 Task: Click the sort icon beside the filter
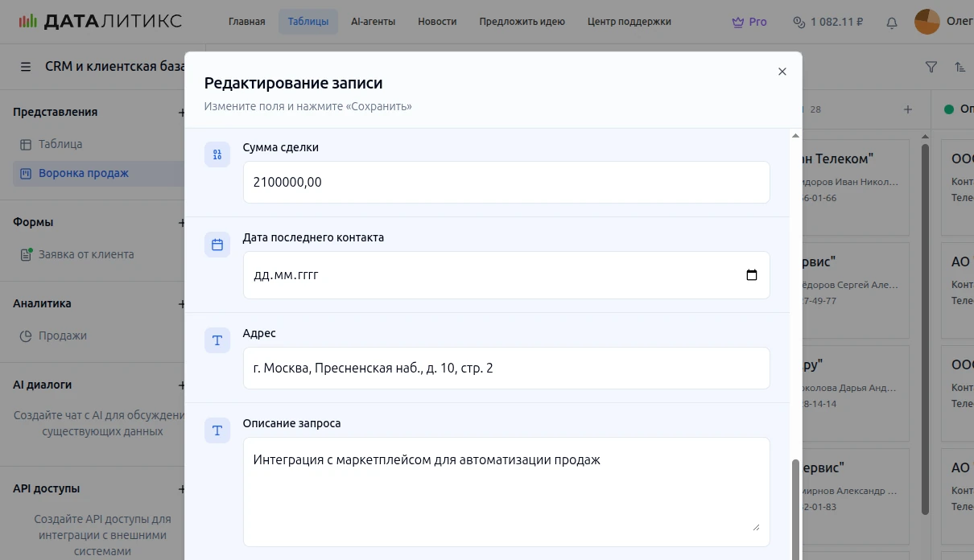pos(960,68)
